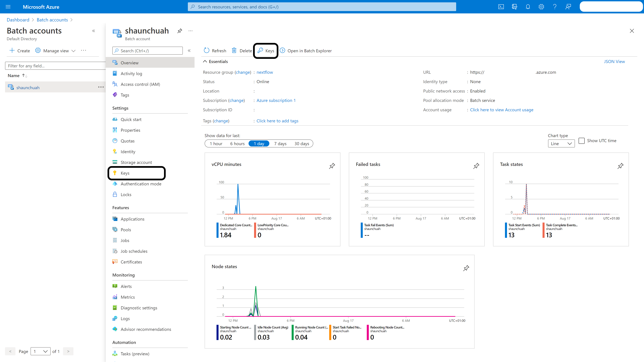
Task: Change the resource group link
Action: click(243, 72)
